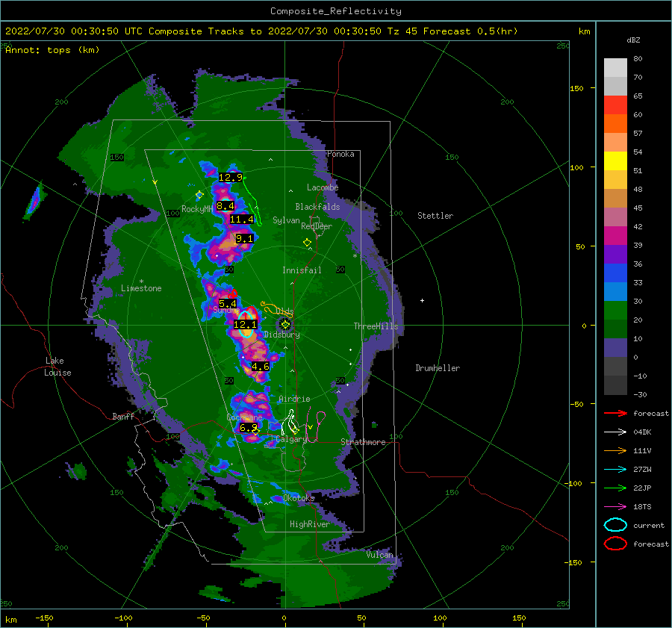
Task: Click the UTC Composite Tracks timestamp header
Action: [x=261, y=31]
